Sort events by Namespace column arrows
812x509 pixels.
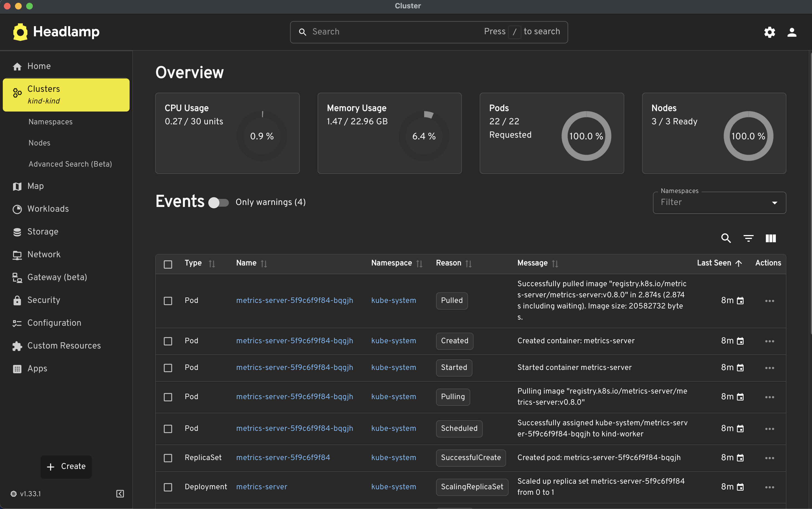pyautogui.click(x=419, y=264)
